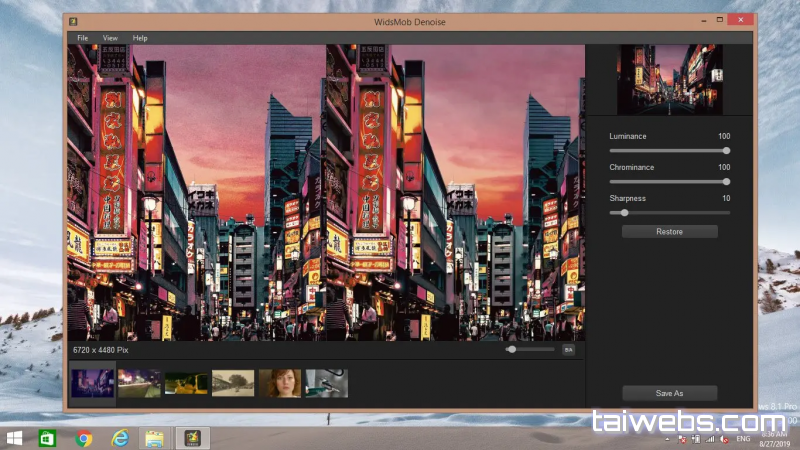Open File Explorer from the taskbar
Viewport: 800px width, 450px height.
click(x=154, y=438)
